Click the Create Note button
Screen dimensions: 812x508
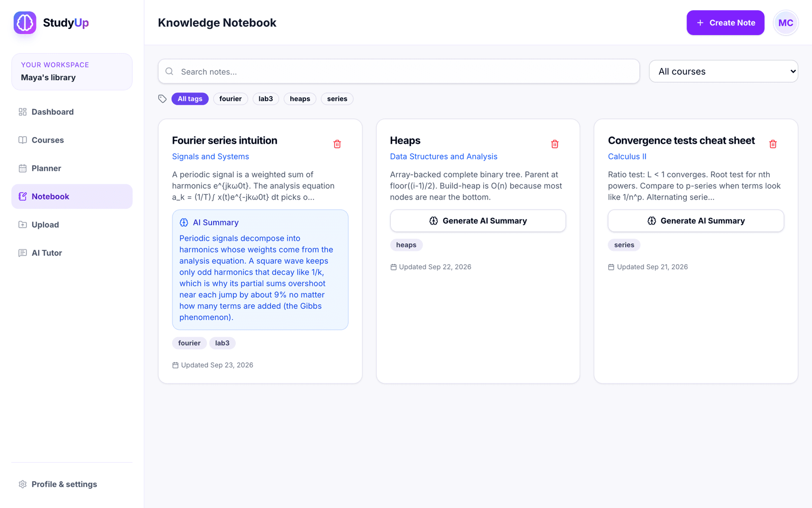coord(725,23)
